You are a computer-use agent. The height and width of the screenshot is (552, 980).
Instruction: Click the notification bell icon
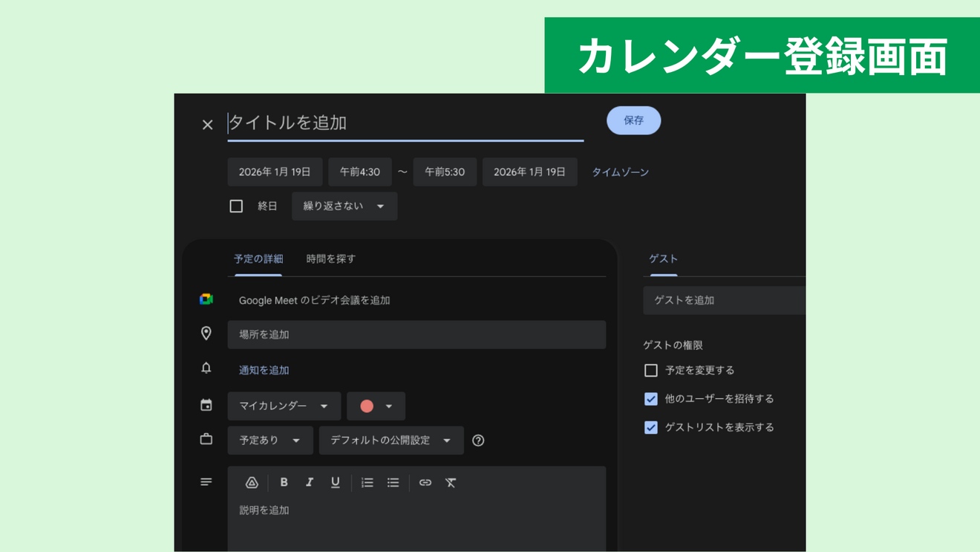click(x=206, y=368)
